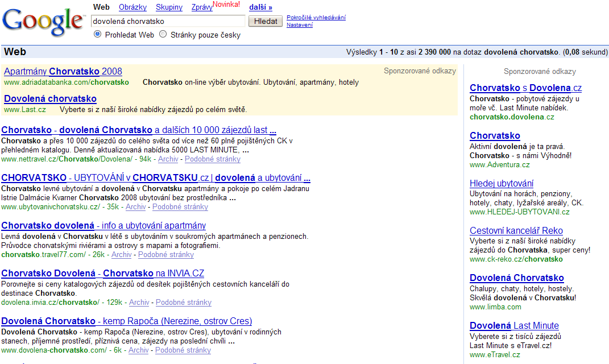Image resolution: width=609 pixels, height=364 pixels.
Task: Open Archiv link for nettravel.cz result
Action: (x=168, y=159)
